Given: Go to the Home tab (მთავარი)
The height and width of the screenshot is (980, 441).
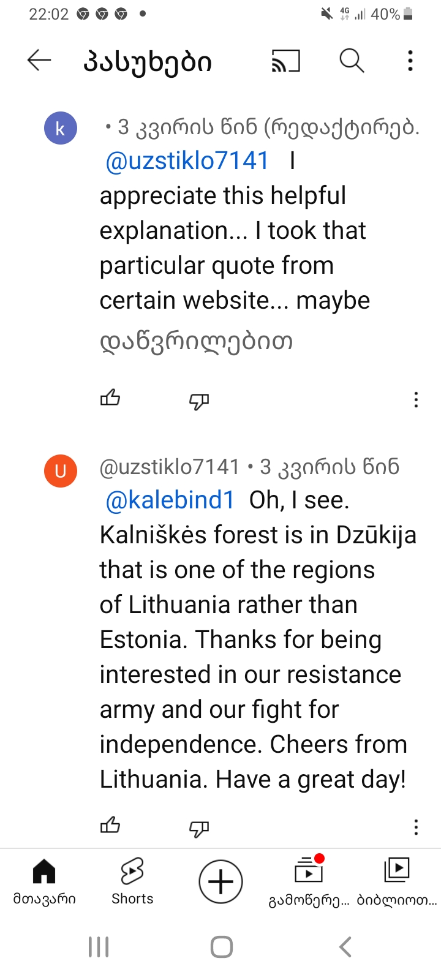Looking at the screenshot, I should (44, 881).
